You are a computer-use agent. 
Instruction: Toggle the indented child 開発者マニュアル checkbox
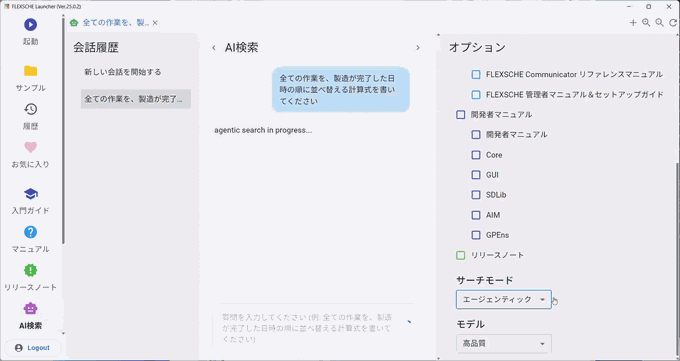point(476,135)
